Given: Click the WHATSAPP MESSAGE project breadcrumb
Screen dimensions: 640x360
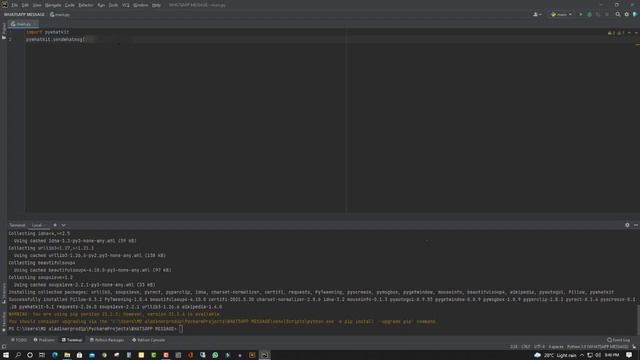Looking at the screenshot, I should click(x=24, y=15).
